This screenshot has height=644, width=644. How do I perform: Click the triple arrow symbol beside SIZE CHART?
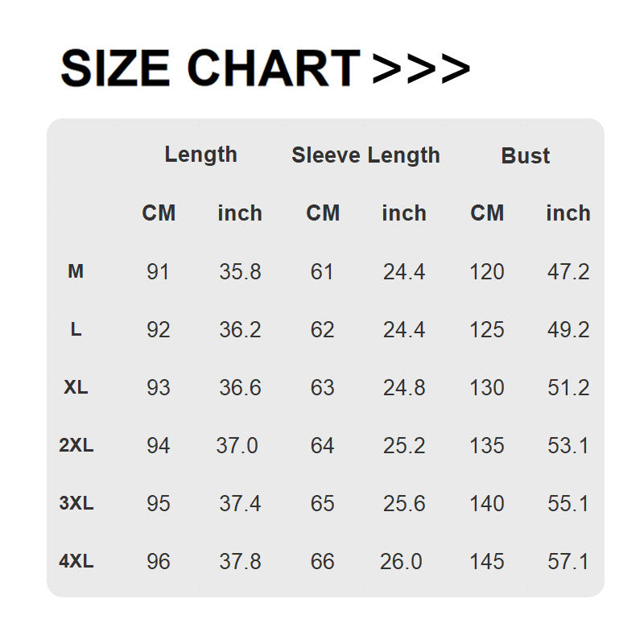(x=421, y=69)
